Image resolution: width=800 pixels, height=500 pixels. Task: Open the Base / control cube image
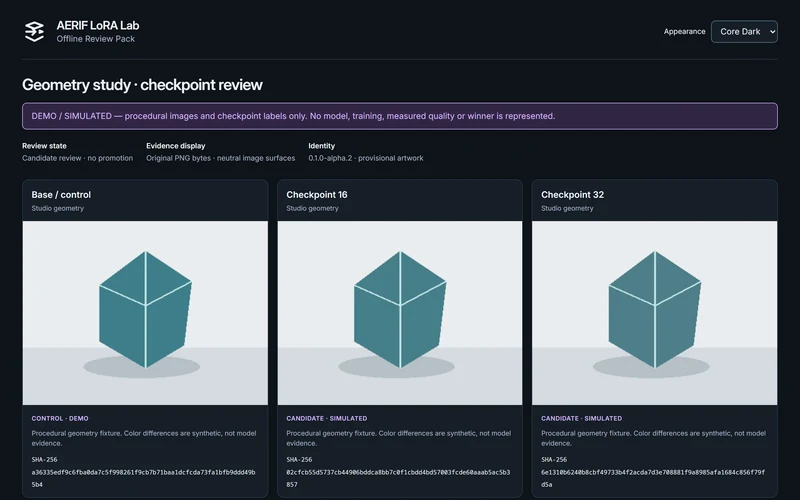(145, 313)
